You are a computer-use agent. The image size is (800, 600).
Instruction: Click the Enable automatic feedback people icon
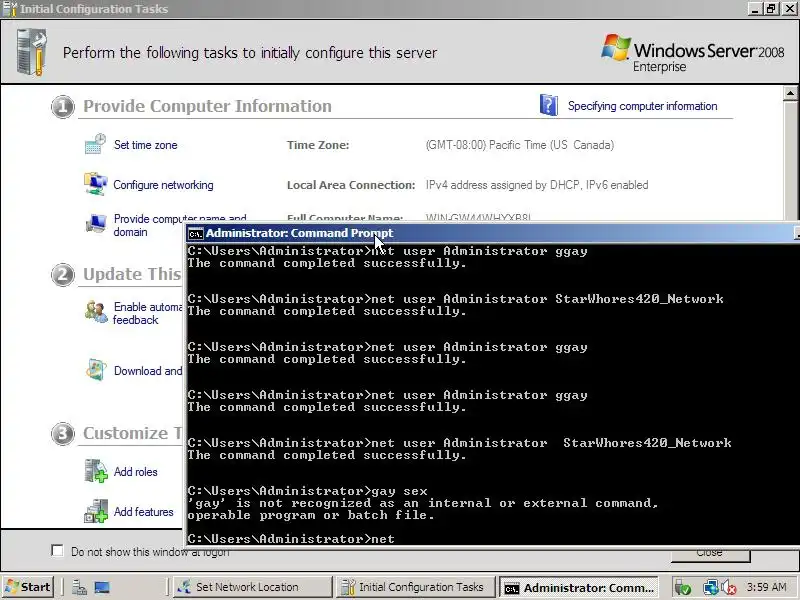[96, 312]
